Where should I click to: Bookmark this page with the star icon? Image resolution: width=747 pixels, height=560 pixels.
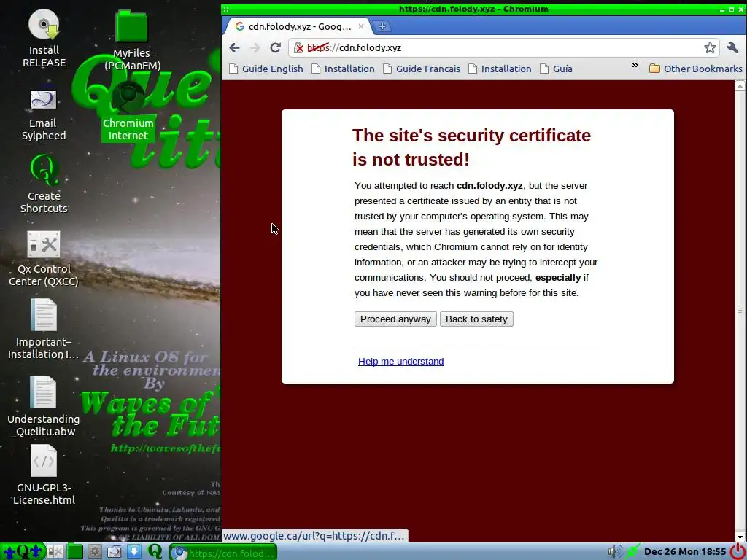[x=710, y=47]
